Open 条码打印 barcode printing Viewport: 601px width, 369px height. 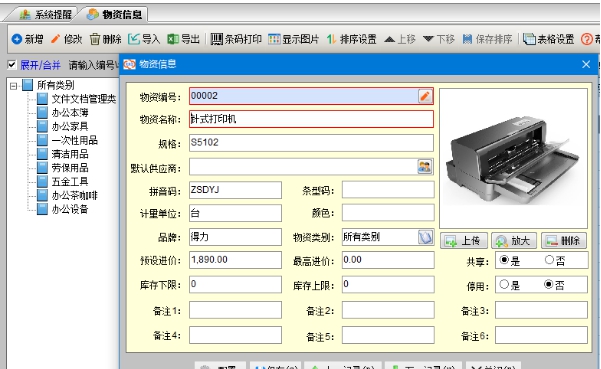tap(236, 39)
